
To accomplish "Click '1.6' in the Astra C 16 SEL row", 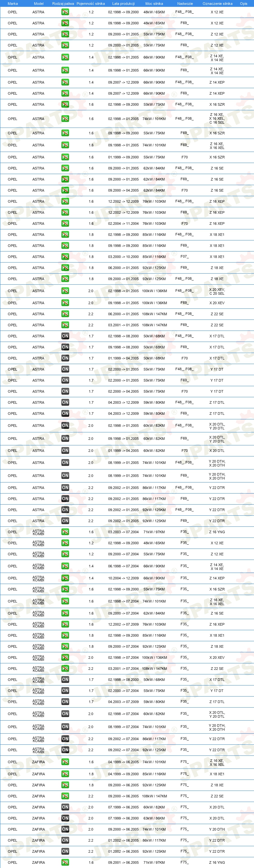I will tap(91, 119).
